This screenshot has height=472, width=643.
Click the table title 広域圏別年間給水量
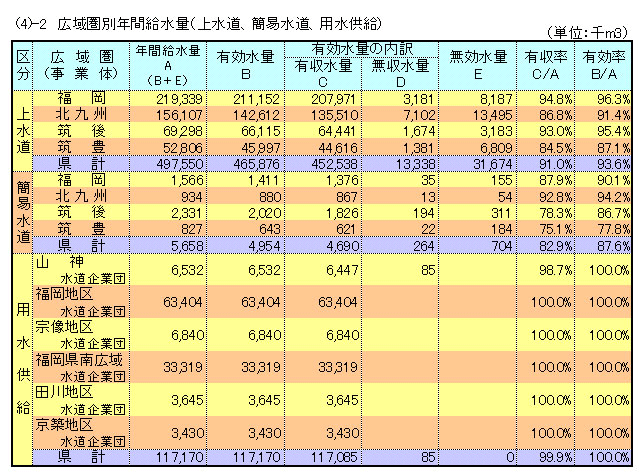coord(123,24)
